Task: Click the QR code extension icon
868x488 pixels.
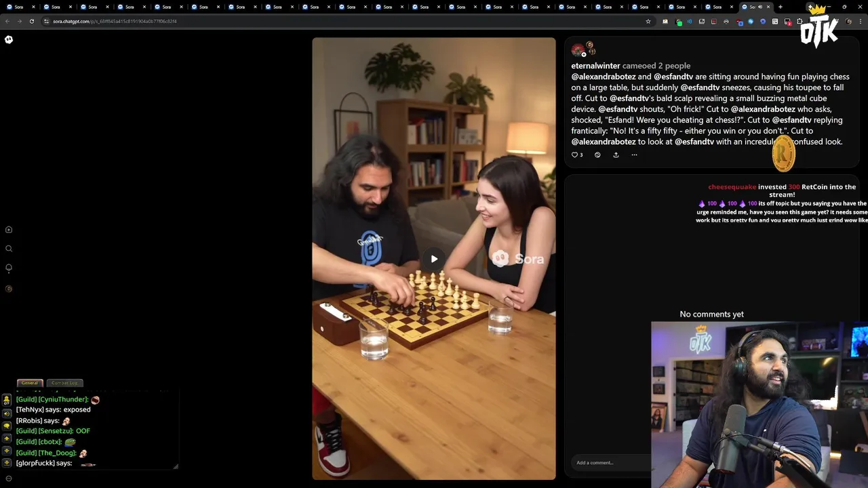Action: coord(775,21)
